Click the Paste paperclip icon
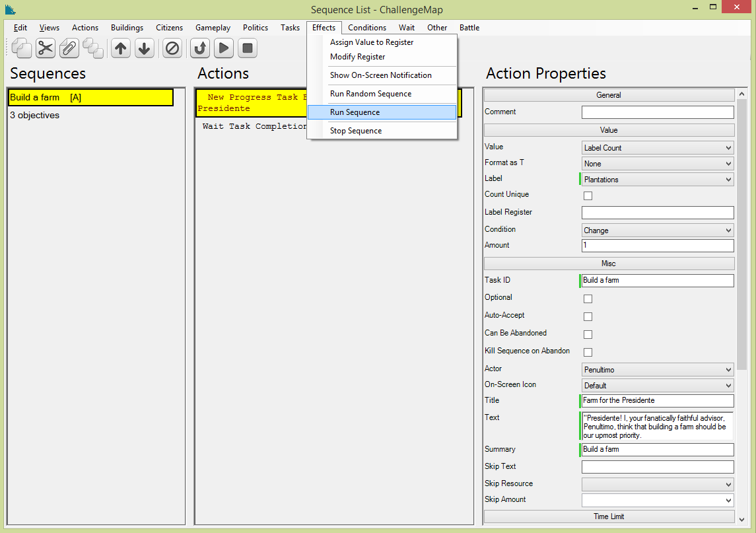The height and width of the screenshot is (533, 756). (69, 48)
